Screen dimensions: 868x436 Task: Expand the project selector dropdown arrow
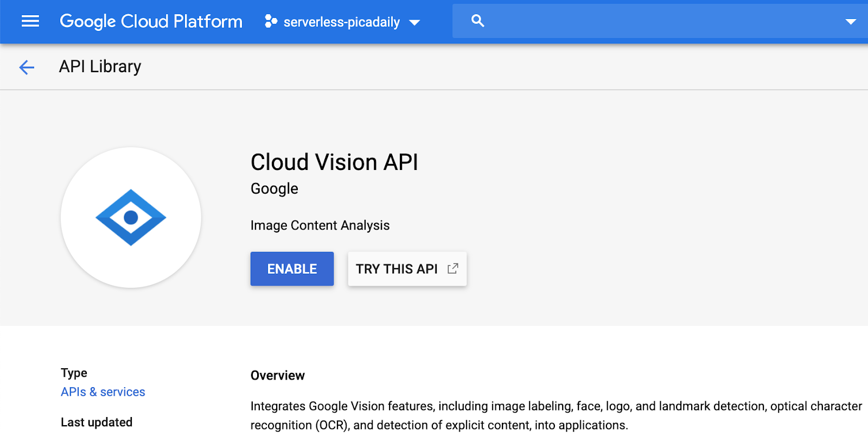pyautogui.click(x=414, y=23)
